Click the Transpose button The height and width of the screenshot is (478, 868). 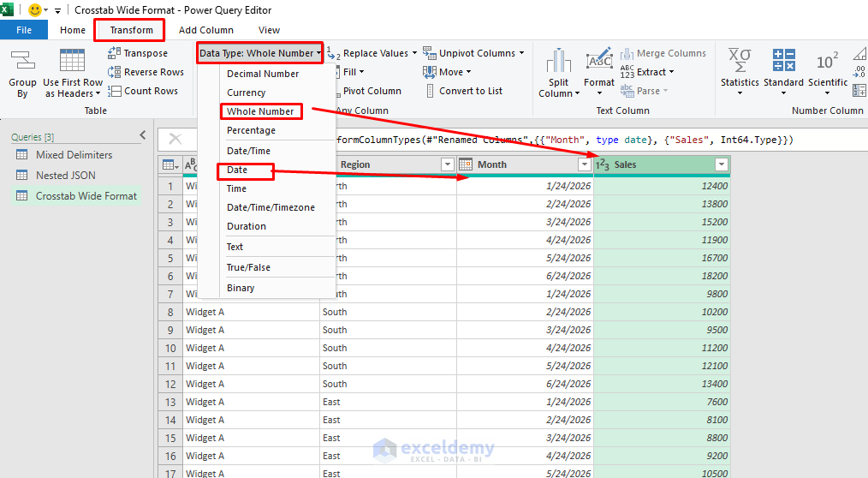[x=137, y=53]
